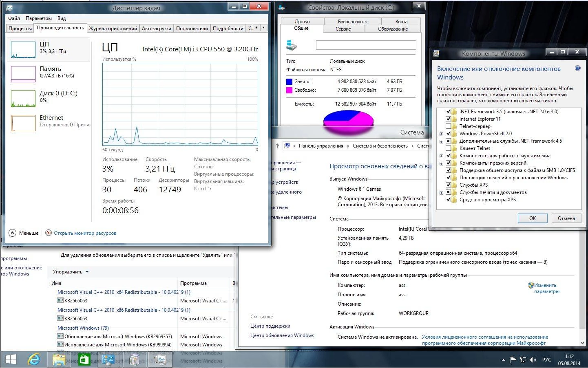588x368 pixels.
Task: Click Отмена in Компоненты Windows
Action: pyautogui.click(x=566, y=218)
